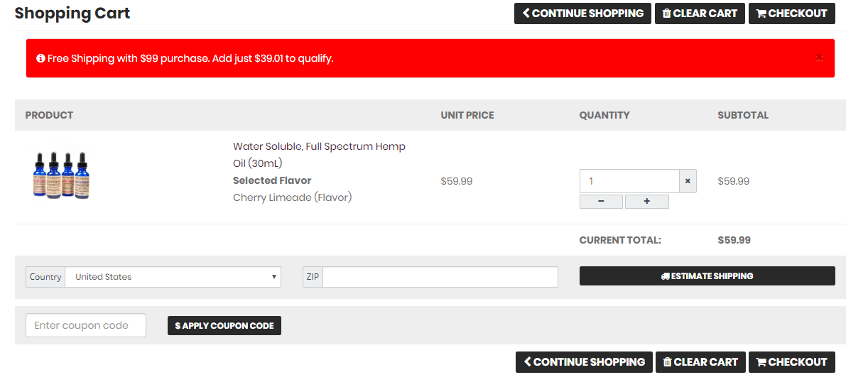This screenshot has height=387, width=868.
Task: Open the Country dropdown
Action: (173, 277)
